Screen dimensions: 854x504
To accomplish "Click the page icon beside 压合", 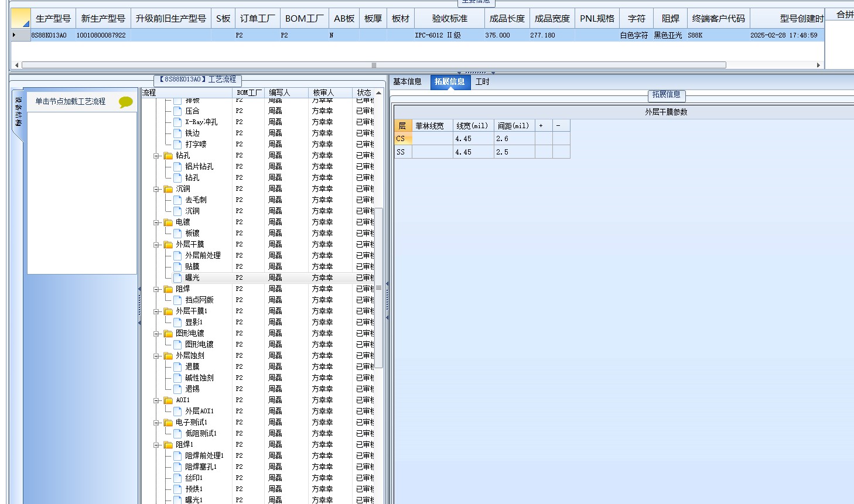I will [177, 111].
